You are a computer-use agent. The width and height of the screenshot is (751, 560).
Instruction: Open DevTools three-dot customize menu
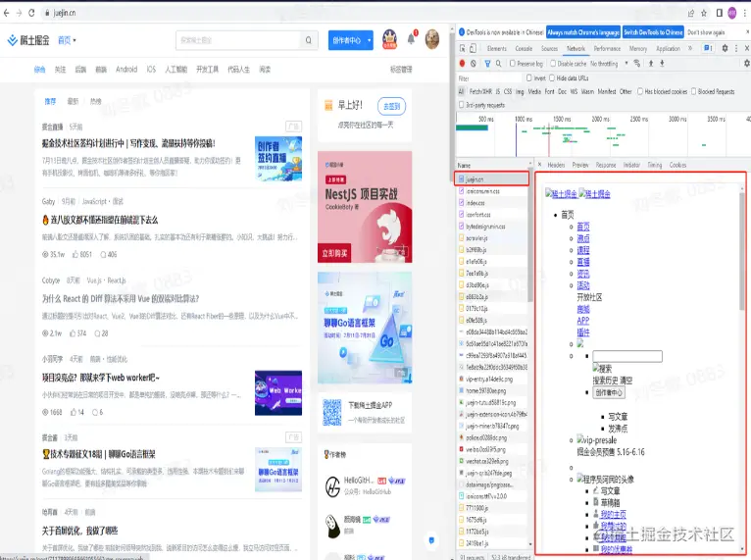736,48
